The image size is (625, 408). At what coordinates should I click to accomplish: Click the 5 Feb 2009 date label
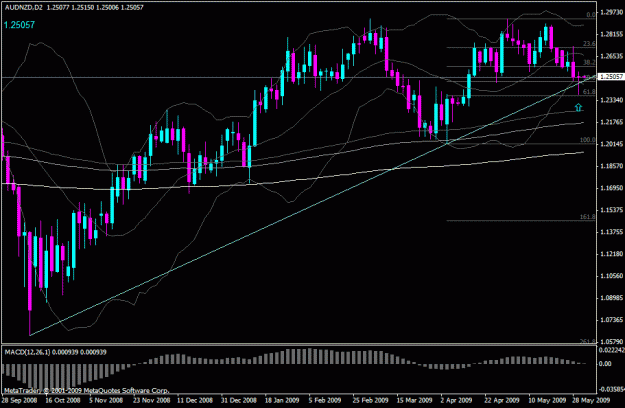coord(324,400)
